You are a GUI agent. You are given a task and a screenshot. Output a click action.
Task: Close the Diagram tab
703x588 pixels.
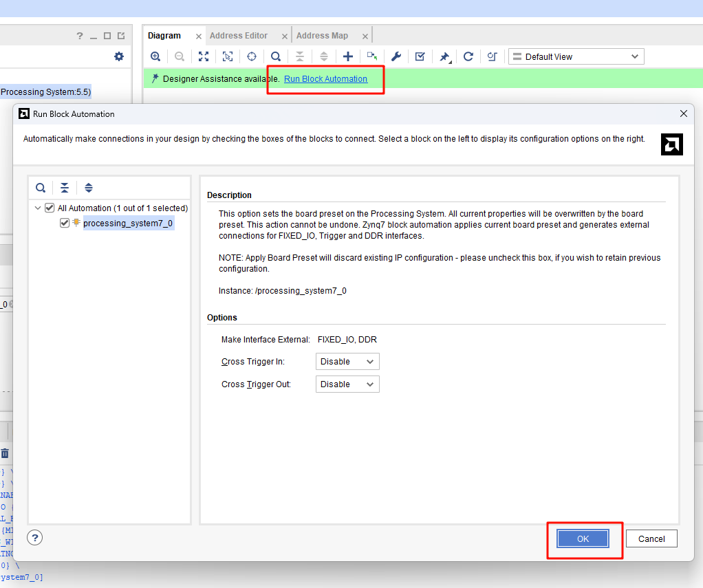pyautogui.click(x=199, y=36)
